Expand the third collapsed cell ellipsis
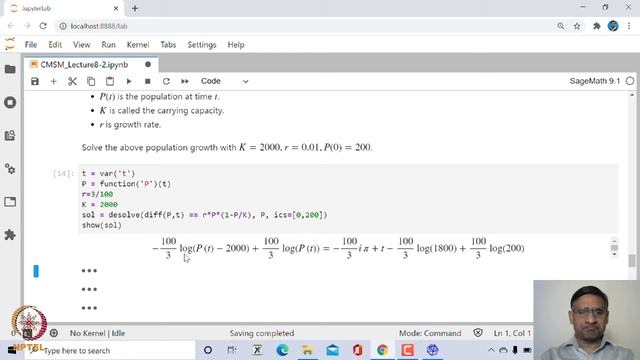Viewport: 640px width, 360px height. tap(89, 308)
